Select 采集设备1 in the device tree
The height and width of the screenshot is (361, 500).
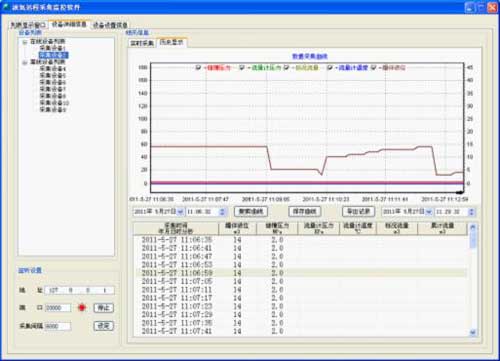pyautogui.click(x=52, y=48)
